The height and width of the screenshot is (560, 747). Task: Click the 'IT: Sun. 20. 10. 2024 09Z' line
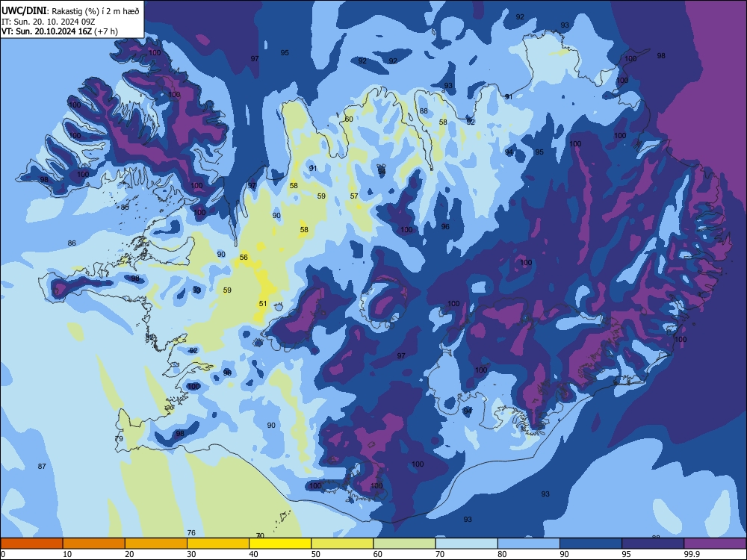pyautogui.click(x=48, y=22)
